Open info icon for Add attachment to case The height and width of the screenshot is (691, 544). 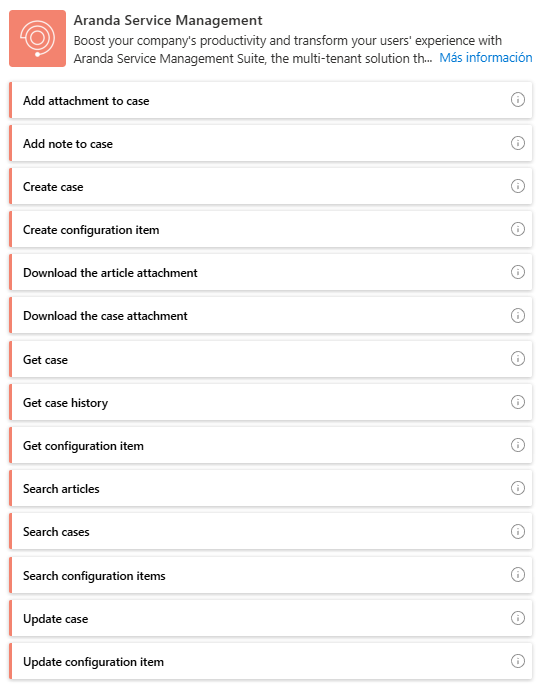pyautogui.click(x=518, y=100)
